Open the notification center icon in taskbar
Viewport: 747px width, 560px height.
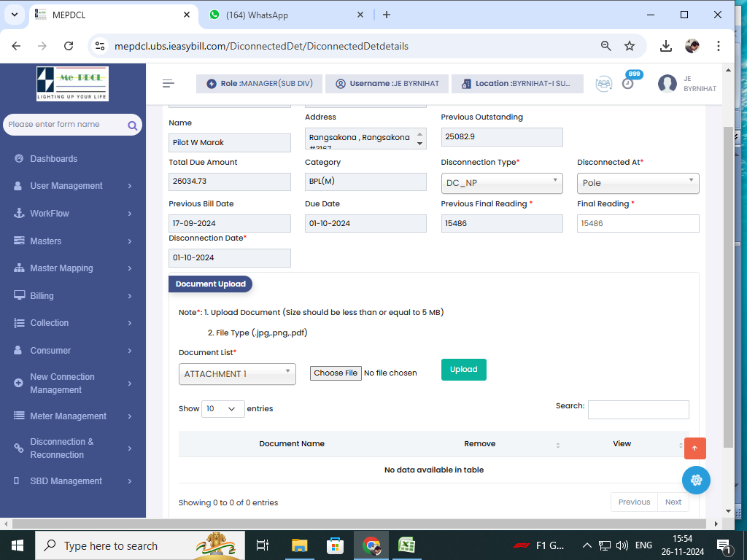point(724,546)
